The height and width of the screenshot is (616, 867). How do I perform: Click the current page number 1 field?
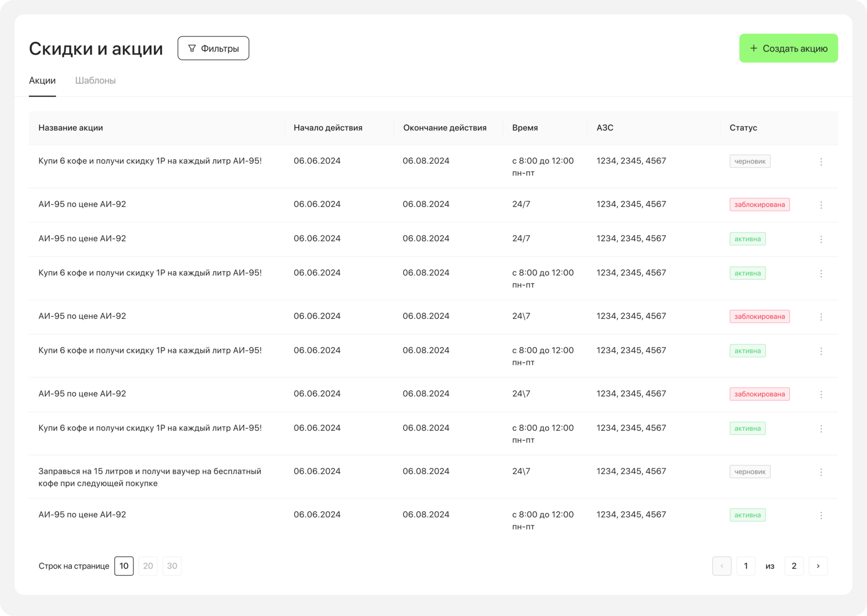click(746, 566)
